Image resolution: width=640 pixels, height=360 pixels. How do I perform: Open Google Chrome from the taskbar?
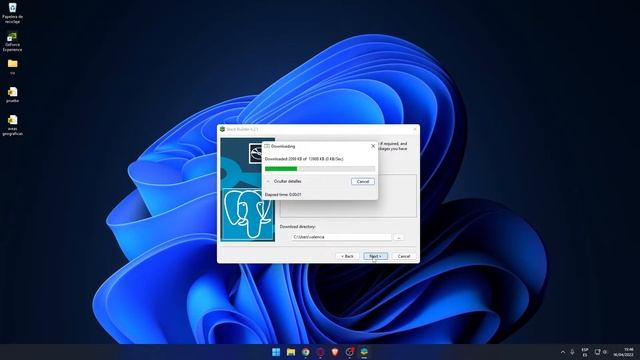[305, 352]
